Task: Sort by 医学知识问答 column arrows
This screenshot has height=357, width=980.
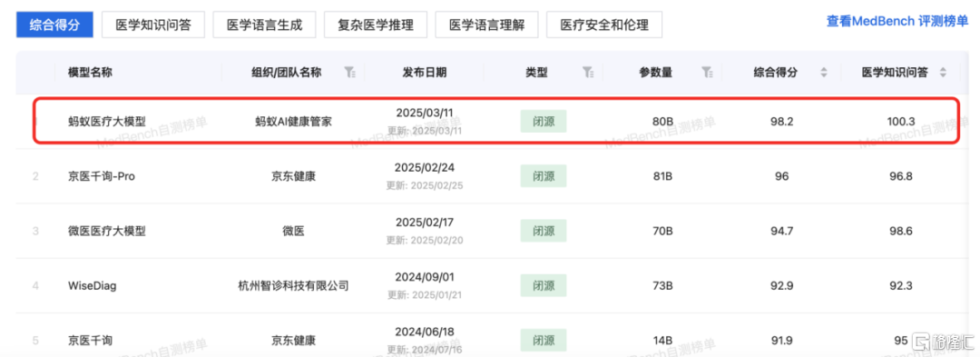Action: click(x=943, y=73)
